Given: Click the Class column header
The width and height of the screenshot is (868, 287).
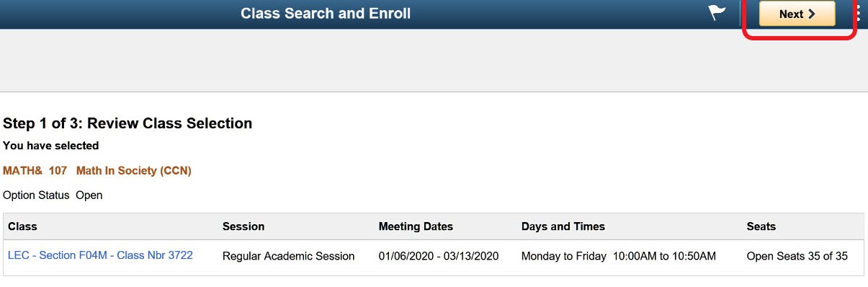Looking at the screenshot, I should tap(22, 226).
